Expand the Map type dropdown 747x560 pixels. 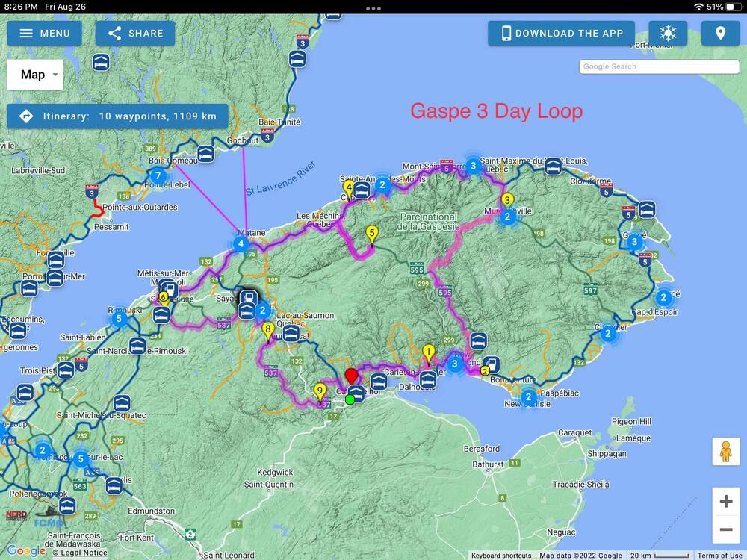pos(35,75)
